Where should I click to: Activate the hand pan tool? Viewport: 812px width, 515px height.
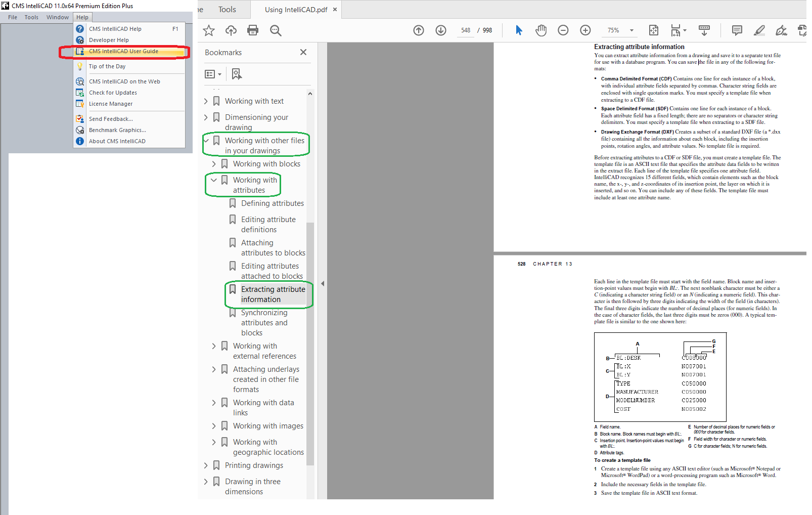(541, 30)
